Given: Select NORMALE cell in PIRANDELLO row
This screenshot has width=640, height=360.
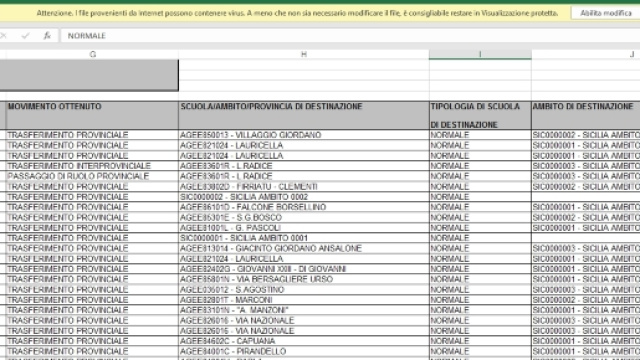Looking at the screenshot, I should [x=480, y=351].
